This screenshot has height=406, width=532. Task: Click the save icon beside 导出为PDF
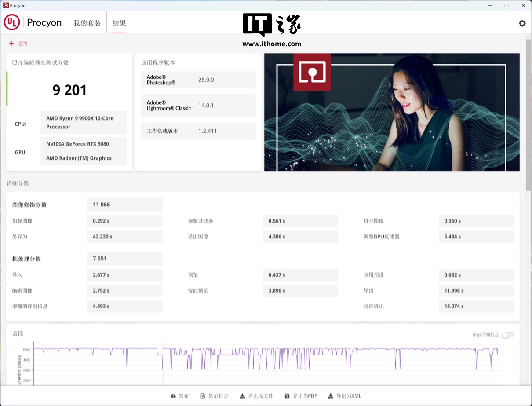tap(287, 396)
